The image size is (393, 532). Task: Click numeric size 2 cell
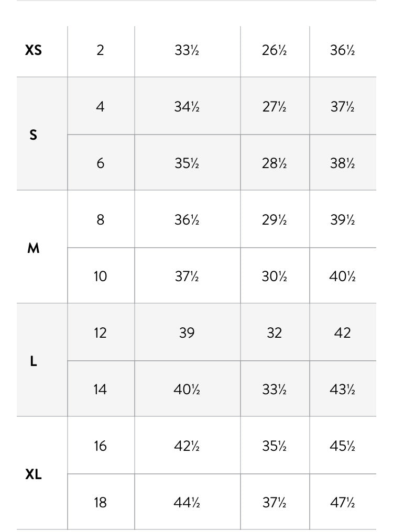[100, 50]
